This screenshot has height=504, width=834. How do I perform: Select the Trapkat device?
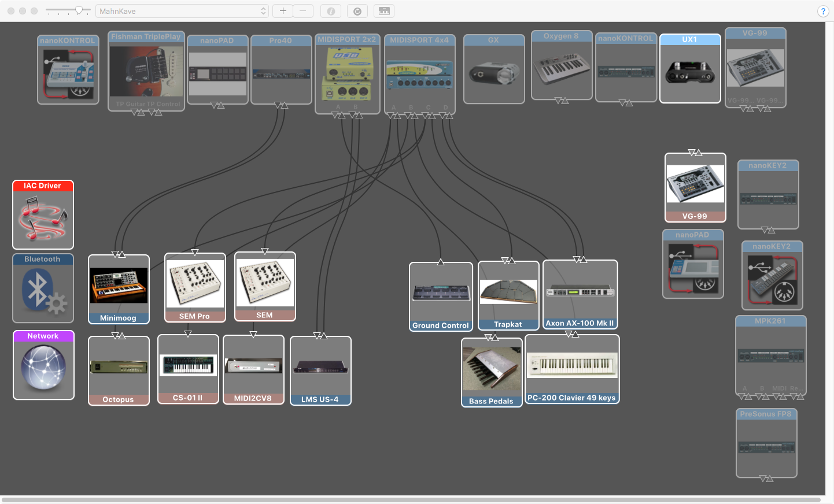click(508, 295)
